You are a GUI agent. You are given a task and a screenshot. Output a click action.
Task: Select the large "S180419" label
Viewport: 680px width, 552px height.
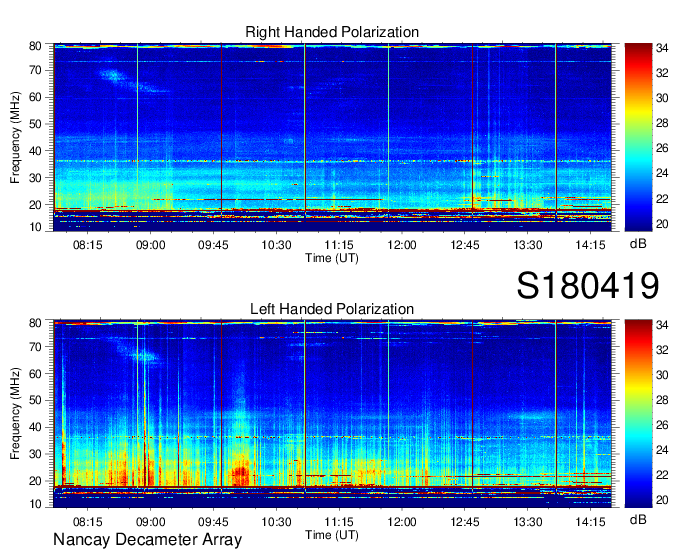coord(588,286)
